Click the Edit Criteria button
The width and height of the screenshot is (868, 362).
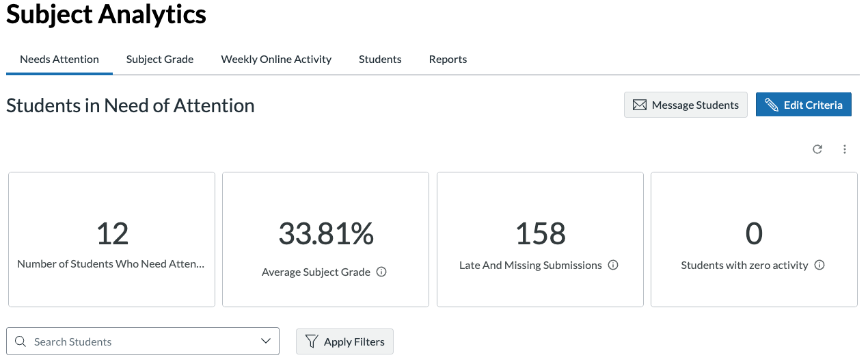tap(803, 105)
